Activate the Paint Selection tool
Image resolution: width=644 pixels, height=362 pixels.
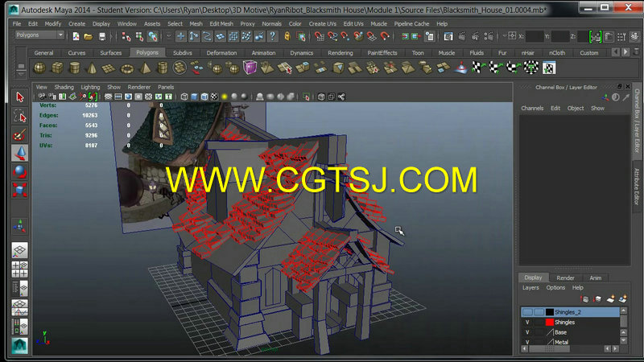click(19, 134)
